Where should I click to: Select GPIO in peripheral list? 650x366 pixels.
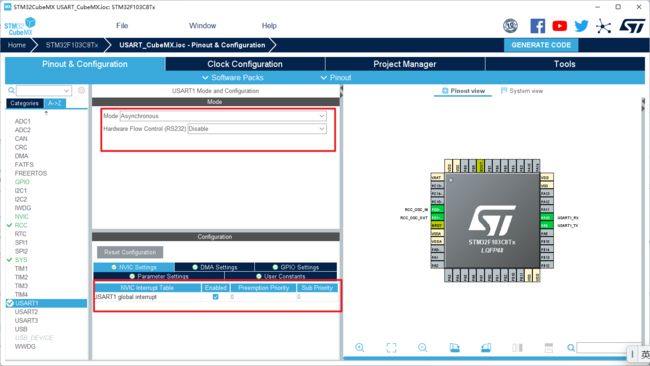coord(22,182)
